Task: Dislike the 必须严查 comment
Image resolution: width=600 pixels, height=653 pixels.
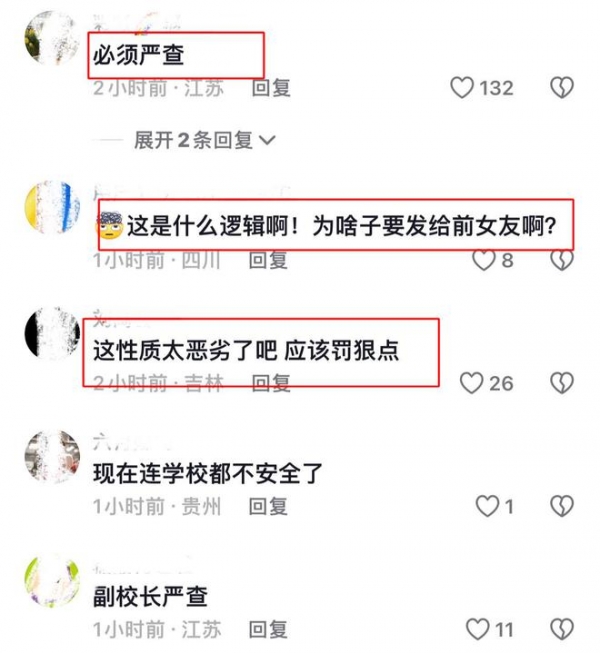Action: click(x=562, y=88)
